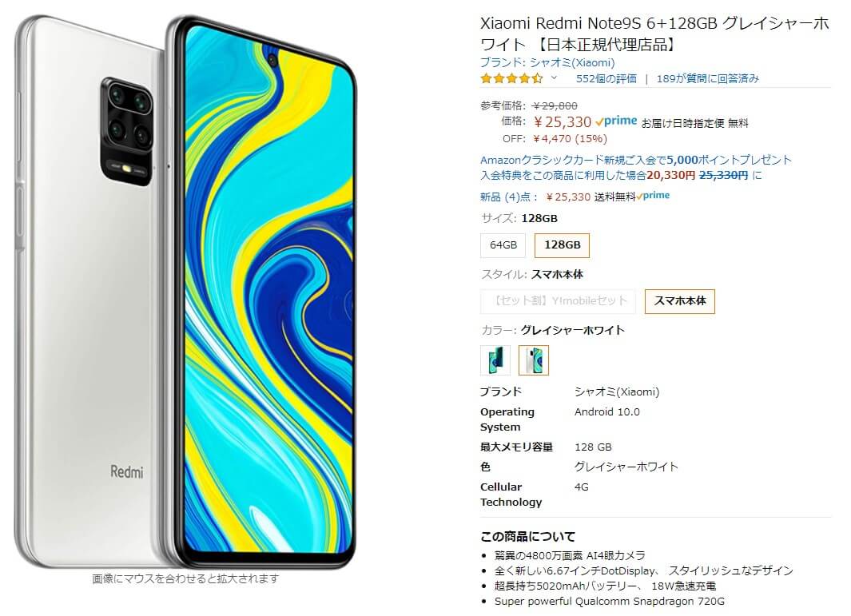Select the 128GB size option
The height and width of the screenshot is (616, 851).
pos(563,245)
